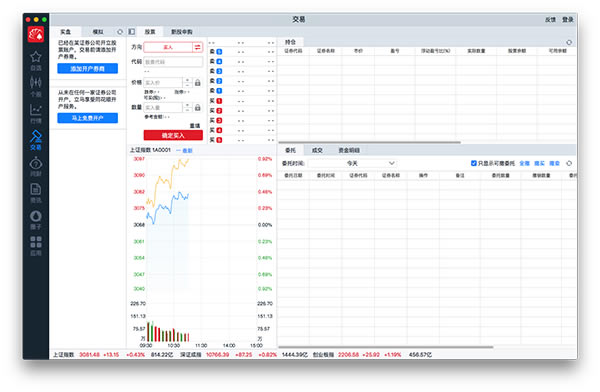Click the swap direction icon in 方向 field
The height and width of the screenshot is (392, 600).
point(197,47)
